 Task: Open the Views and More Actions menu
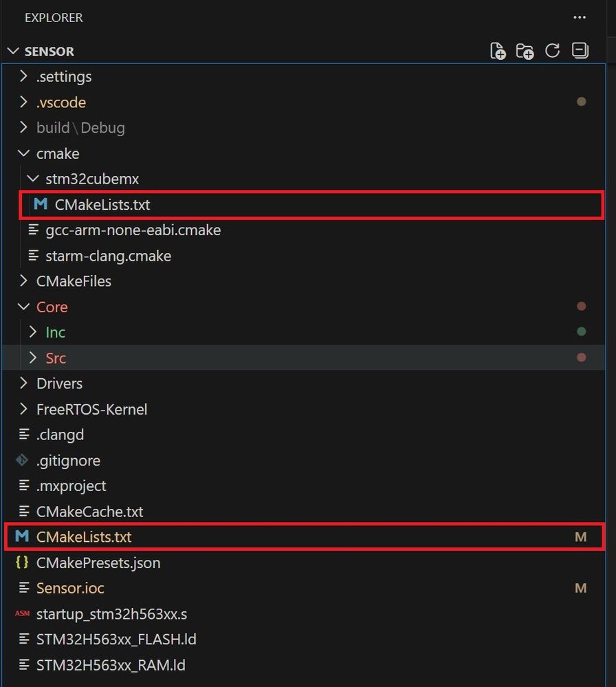click(x=580, y=17)
